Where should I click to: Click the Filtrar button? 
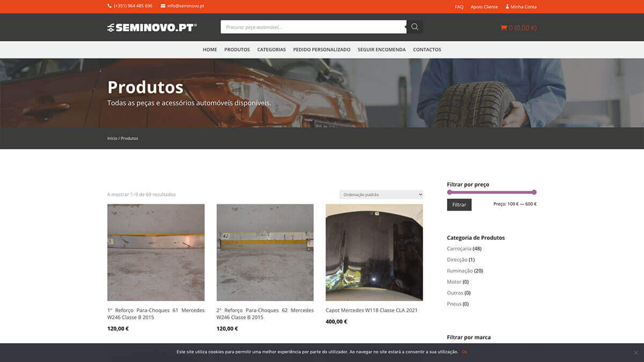459,205
